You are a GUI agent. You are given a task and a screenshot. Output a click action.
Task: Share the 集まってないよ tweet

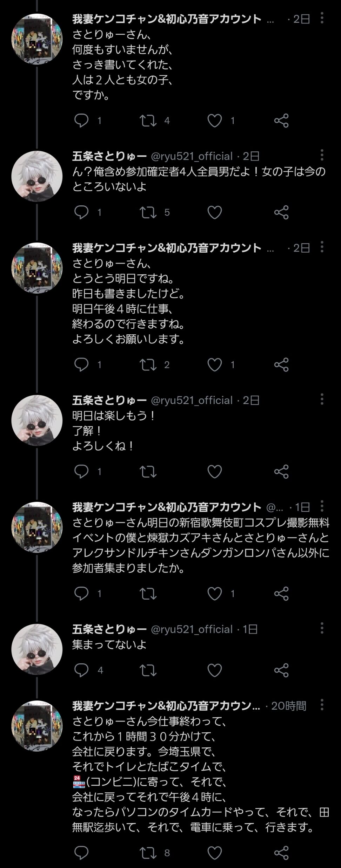(x=281, y=670)
